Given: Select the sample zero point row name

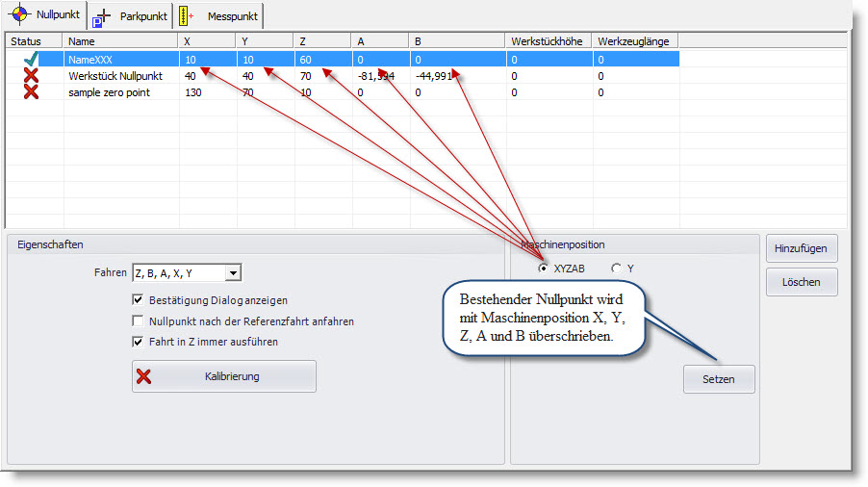Looking at the screenshot, I should (109, 92).
